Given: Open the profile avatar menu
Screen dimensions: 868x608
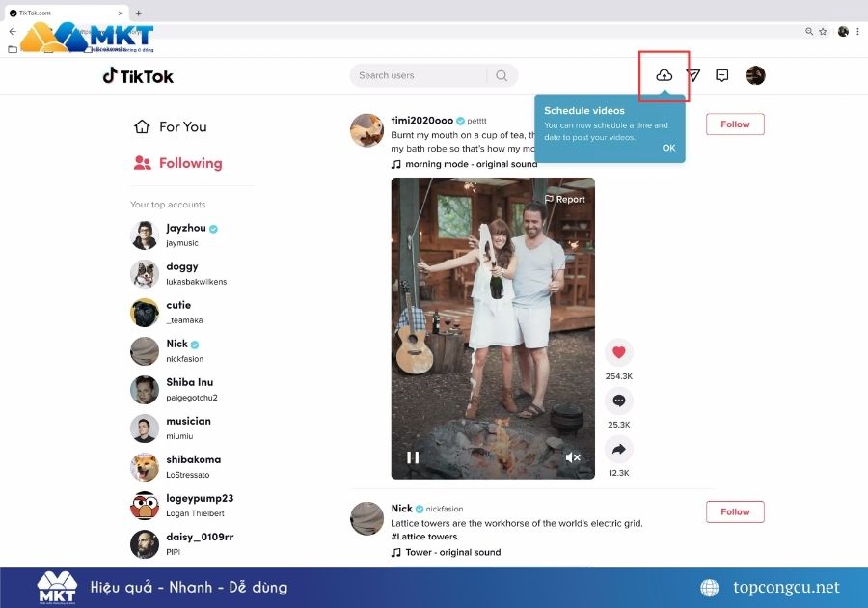Looking at the screenshot, I should coord(755,75).
